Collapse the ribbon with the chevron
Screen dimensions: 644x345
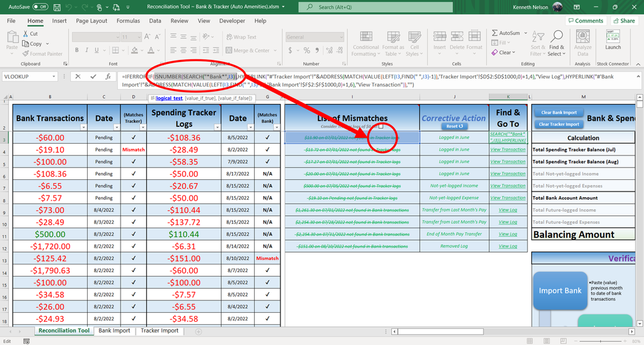pos(638,64)
